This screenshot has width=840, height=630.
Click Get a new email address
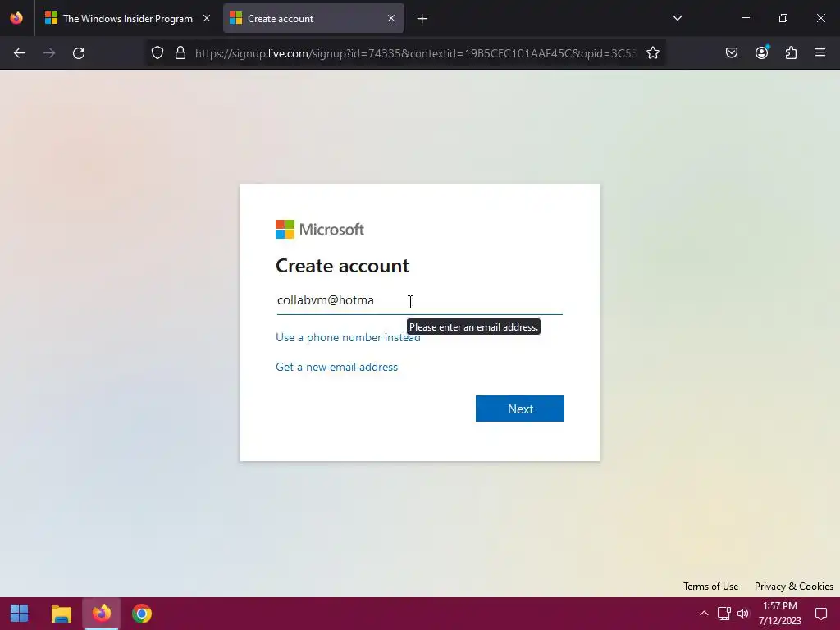pos(336,367)
